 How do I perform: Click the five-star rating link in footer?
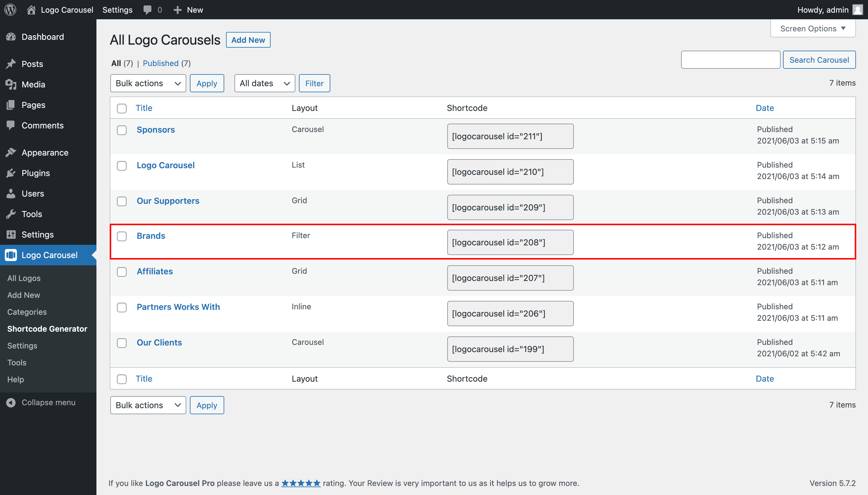tap(300, 483)
